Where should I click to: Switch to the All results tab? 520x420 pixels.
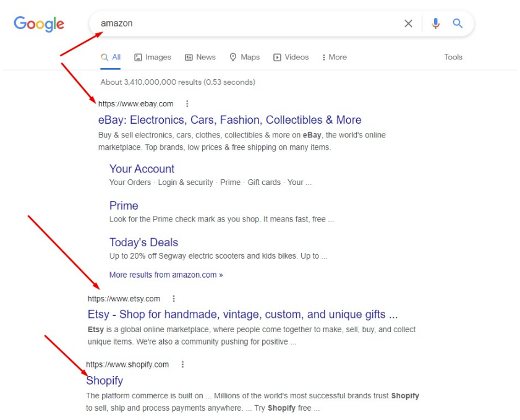[x=110, y=57]
